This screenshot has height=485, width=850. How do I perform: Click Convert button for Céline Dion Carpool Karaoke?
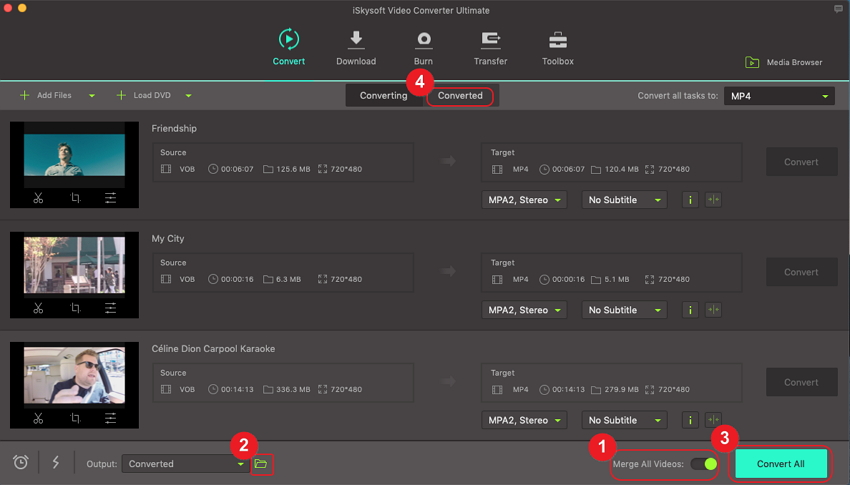(800, 382)
